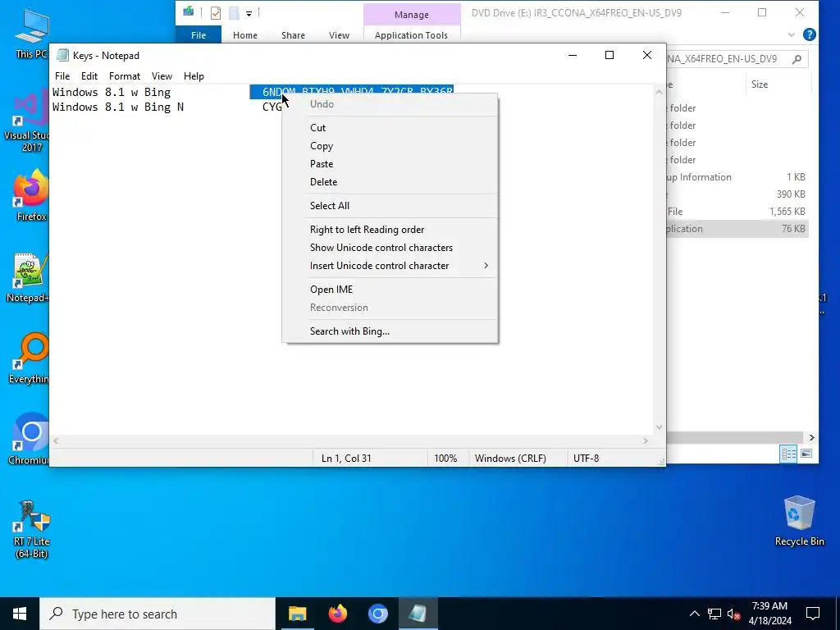Open the network tray icon
Screen dimensions: 840x630
coord(714,614)
